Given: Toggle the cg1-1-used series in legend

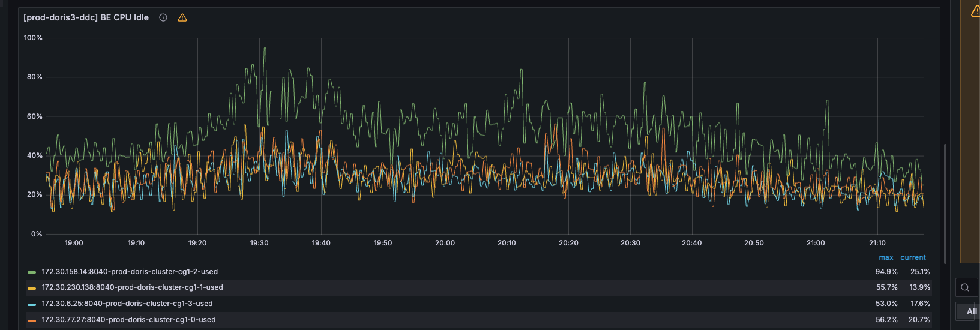Looking at the screenshot, I should pos(132,287).
